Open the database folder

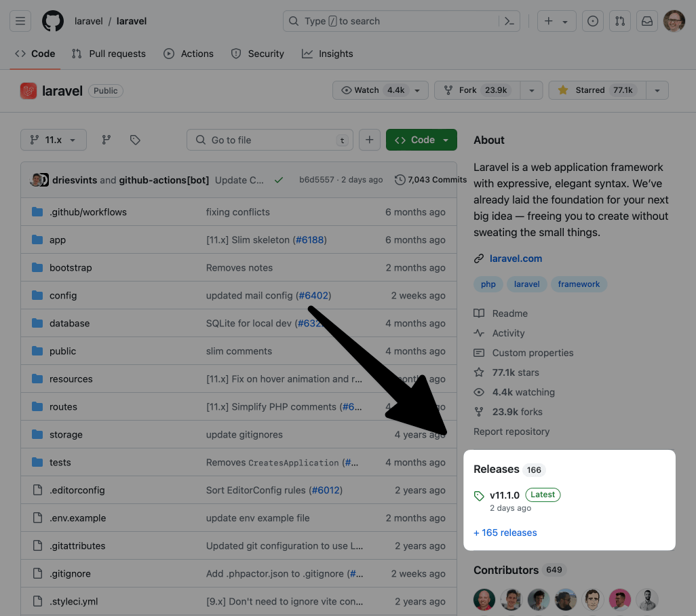point(69,324)
